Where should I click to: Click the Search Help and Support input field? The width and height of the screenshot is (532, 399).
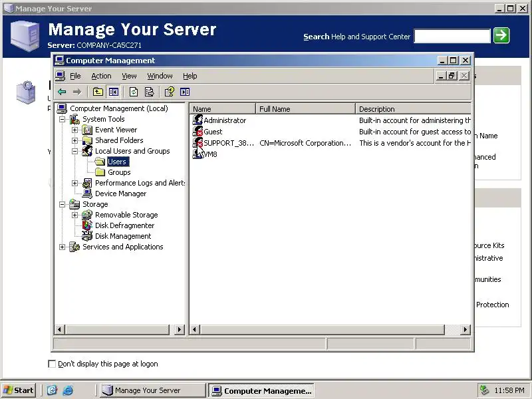tap(452, 36)
